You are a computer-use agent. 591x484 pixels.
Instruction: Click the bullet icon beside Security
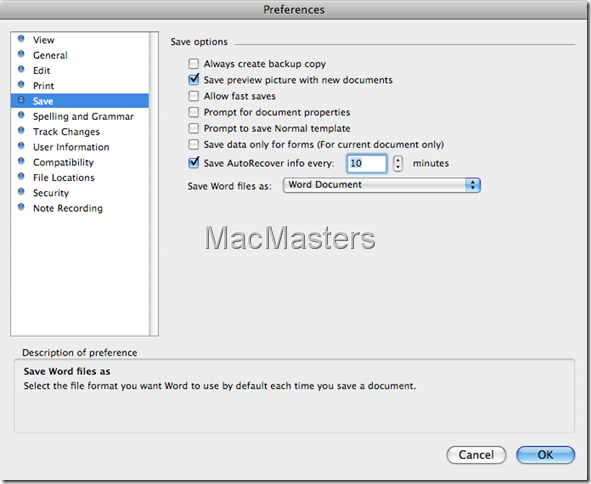pos(21,191)
